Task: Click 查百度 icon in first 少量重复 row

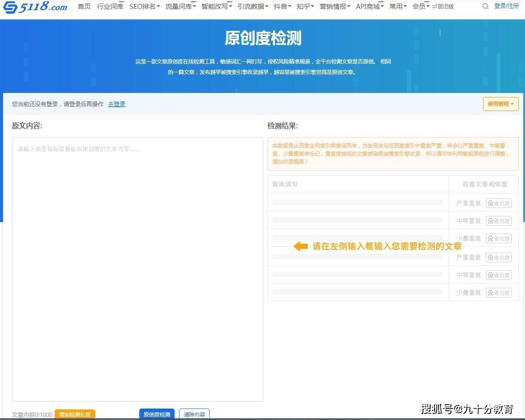Action: (x=499, y=238)
